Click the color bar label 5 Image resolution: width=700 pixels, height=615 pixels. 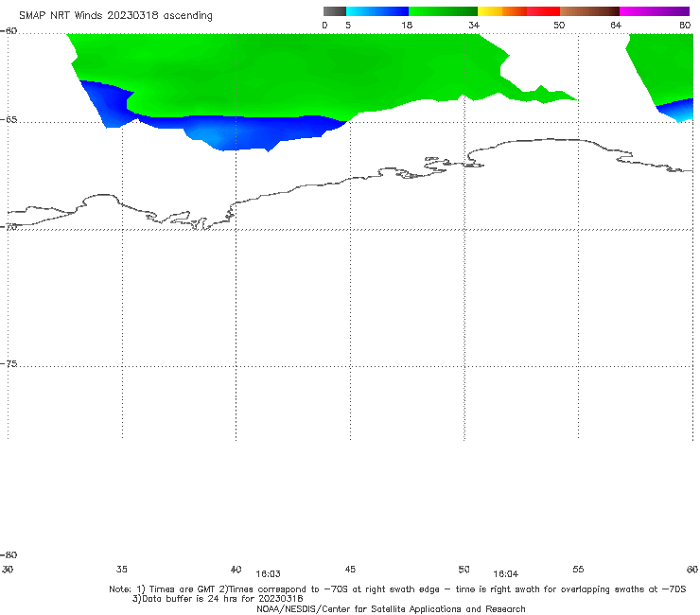pos(348,25)
